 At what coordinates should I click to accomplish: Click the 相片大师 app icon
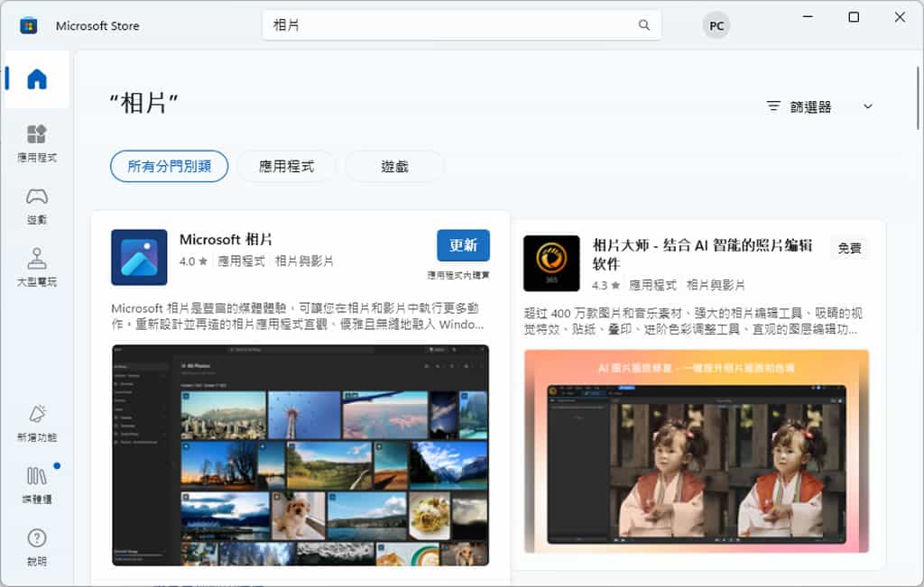(x=551, y=263)
